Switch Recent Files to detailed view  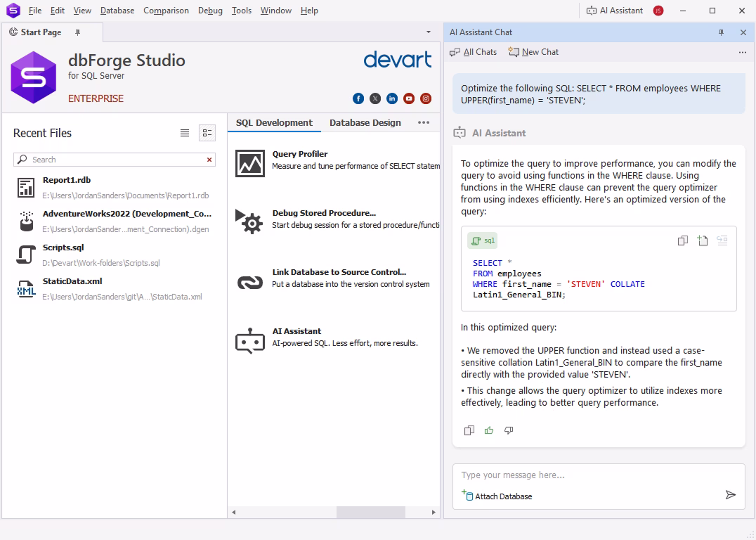click(x=207, y=133)
